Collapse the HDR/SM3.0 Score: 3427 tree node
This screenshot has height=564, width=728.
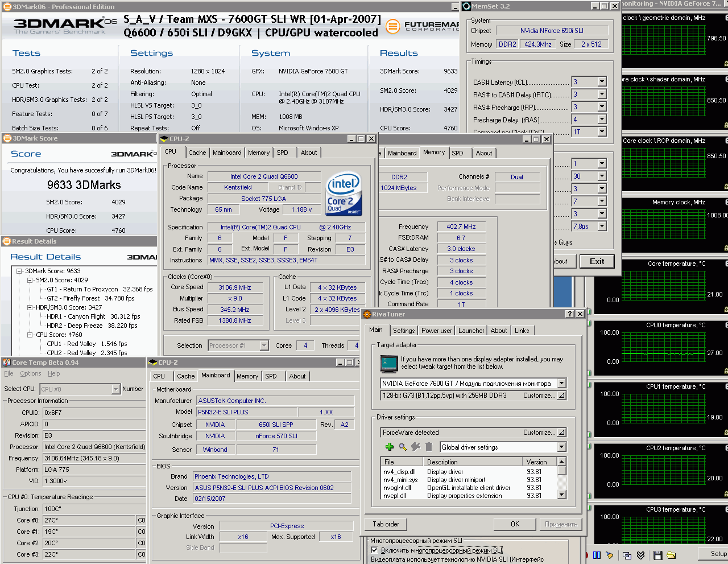[30, 307]
